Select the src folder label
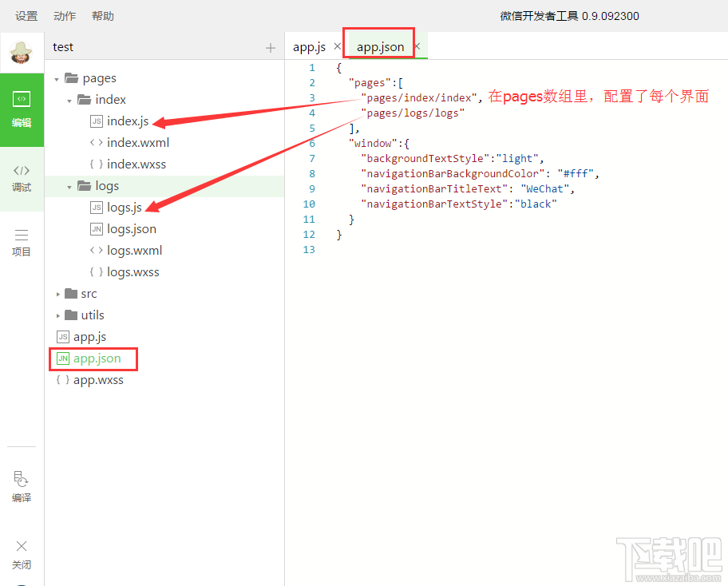Screen dimensions: 728x586 (89, 294)
